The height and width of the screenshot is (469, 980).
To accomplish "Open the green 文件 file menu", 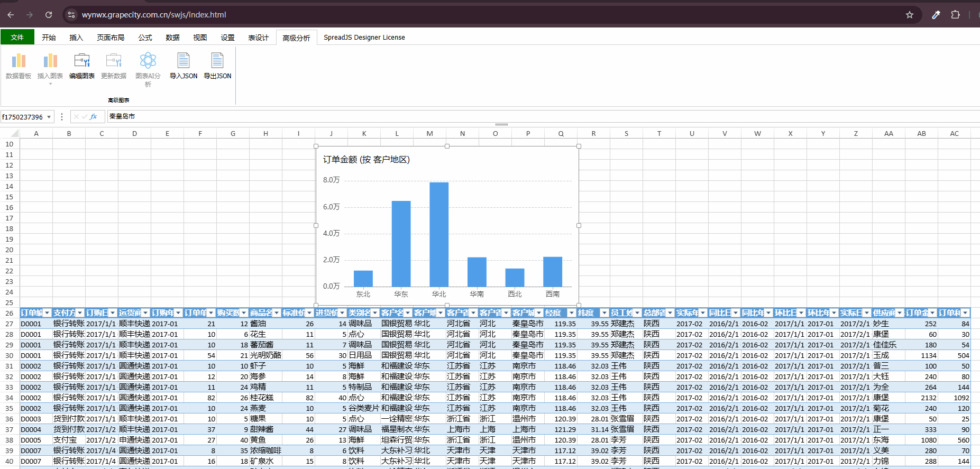I will click(17, 37).
